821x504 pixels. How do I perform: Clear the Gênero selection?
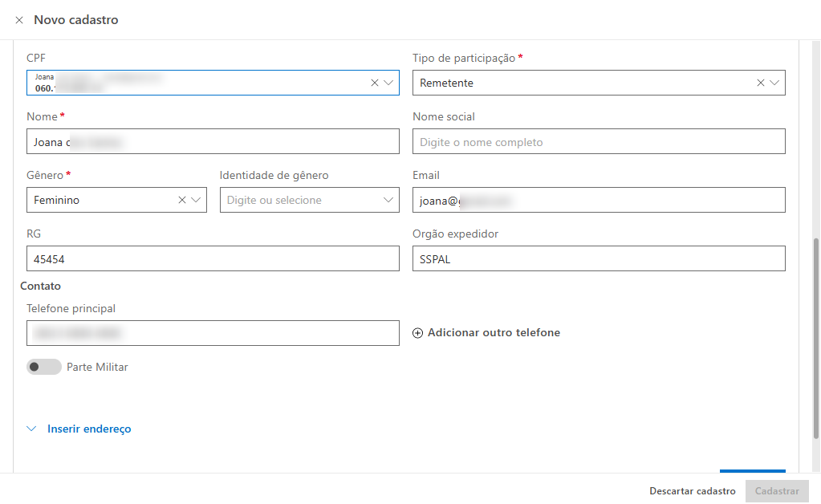pyautogui.click(x=182, y=200)
